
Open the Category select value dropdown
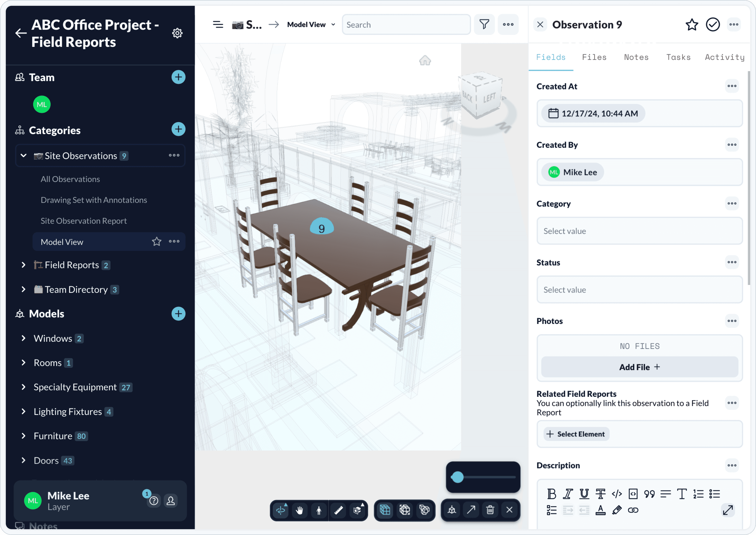click(x=639, y=231)
